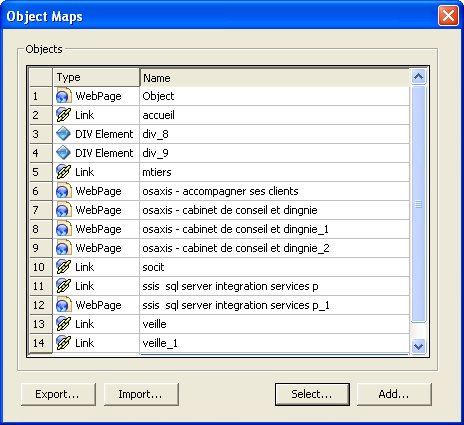
Task: Click the scrollbar up arrow
Action: point(418,77)
